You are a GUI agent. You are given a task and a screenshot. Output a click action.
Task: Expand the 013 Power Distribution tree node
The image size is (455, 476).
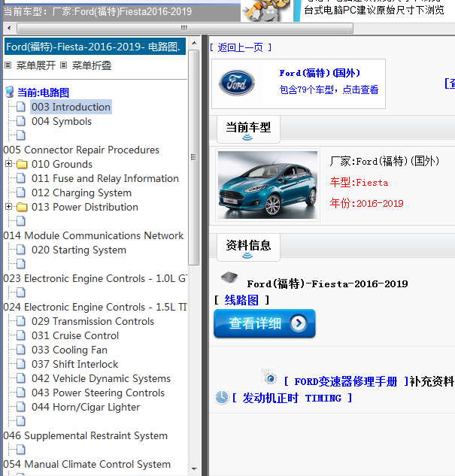click(8, 207)
